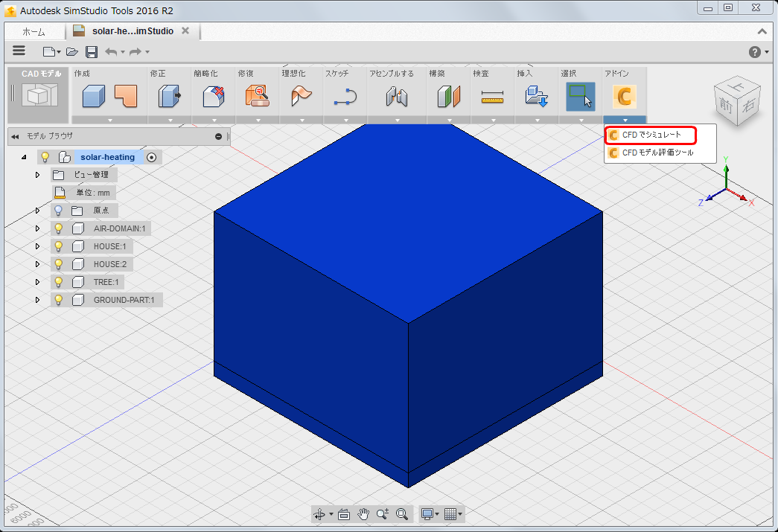The image size is (778, 532).
Task: Open the repair tool under 修復
Action: pyautogui.click(x=258, y=96)
